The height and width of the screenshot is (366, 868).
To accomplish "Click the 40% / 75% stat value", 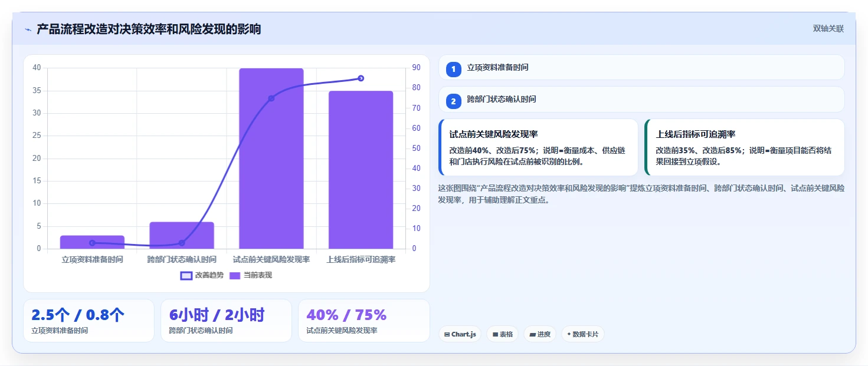I will click(x=346, y=315).
